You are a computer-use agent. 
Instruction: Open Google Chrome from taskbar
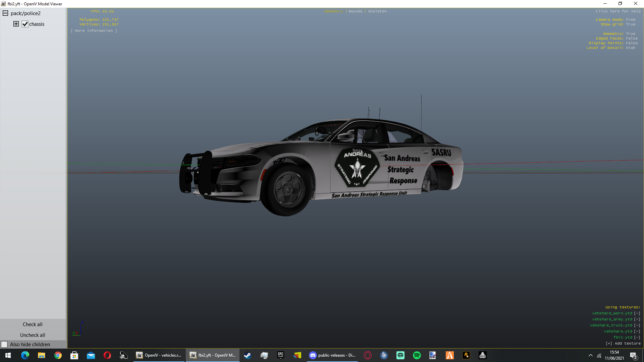click(x=58, y=355)
